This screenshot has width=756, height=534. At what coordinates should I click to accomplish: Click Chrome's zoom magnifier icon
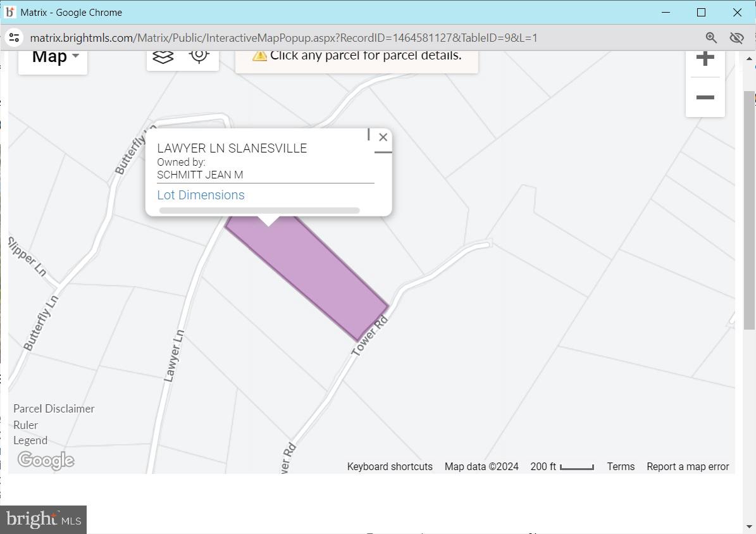[711, 38]
